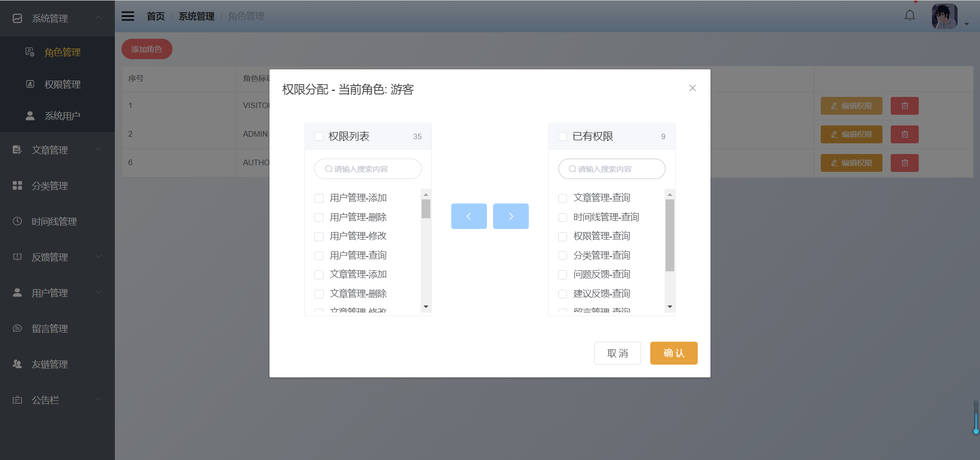Toggle the select-all checkbox of 权限列表
Image resolution: width=980 pixels, height=460 pixels.
319,136
